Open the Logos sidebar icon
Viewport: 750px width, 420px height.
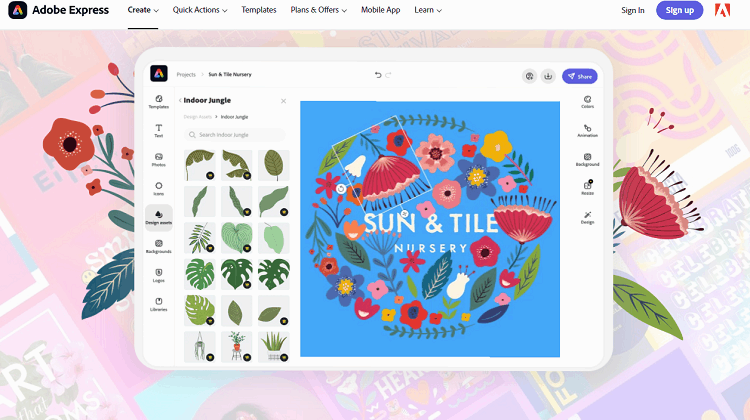click(159, 275)
